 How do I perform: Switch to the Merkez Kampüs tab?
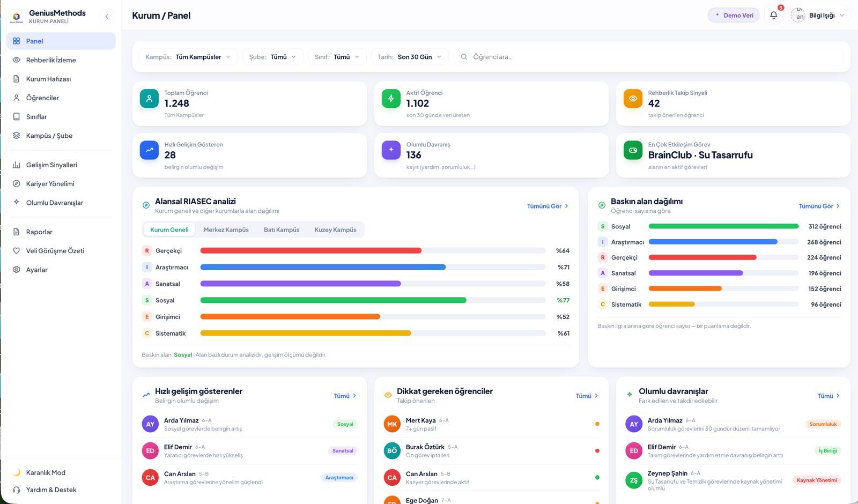226,230
